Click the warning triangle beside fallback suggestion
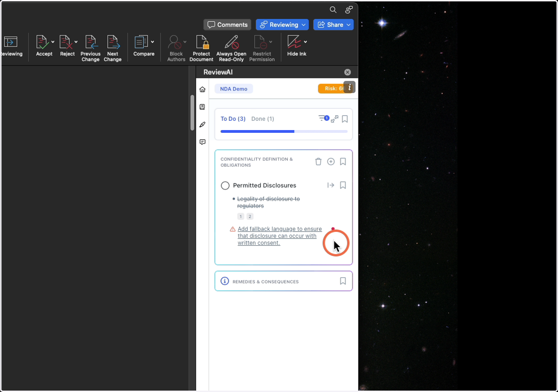The height and width of the screenshot is (392, 558). (x=232, y=229)
